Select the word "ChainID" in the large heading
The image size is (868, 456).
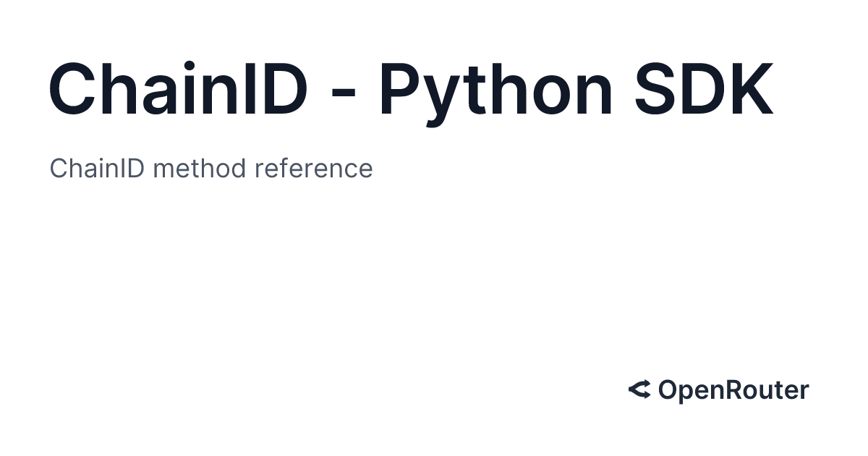178,90
